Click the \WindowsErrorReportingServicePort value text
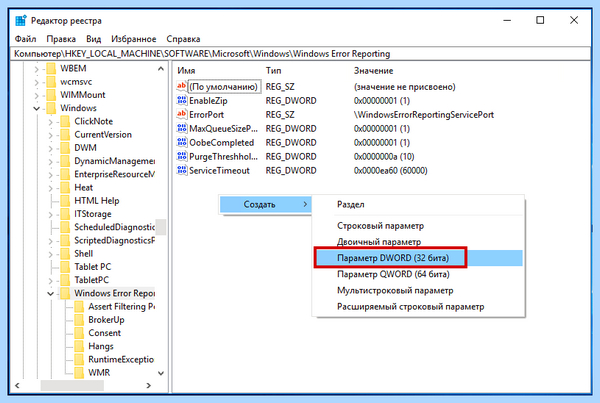Viewport: 600px width, 403px height. click(x=424, y=114)
